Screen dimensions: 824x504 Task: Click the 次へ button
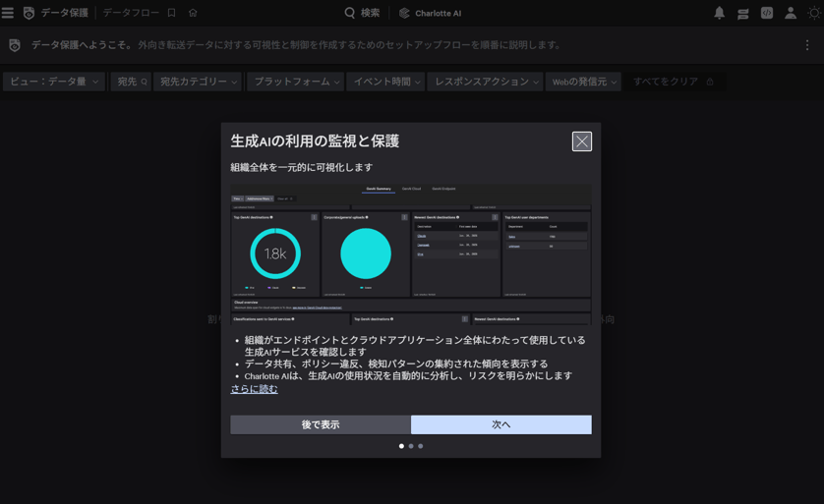[501, 424]
